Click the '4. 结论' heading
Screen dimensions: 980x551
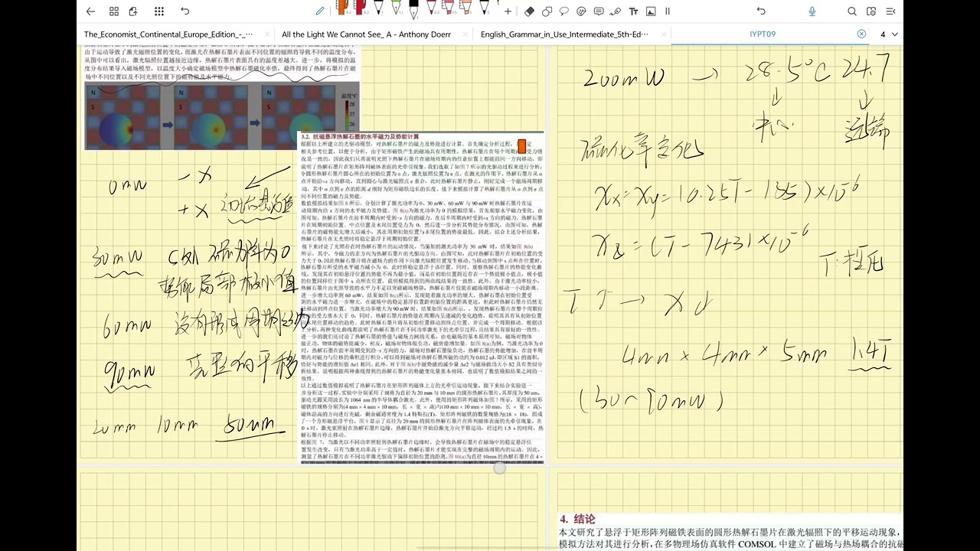click(x=577, y=519)
